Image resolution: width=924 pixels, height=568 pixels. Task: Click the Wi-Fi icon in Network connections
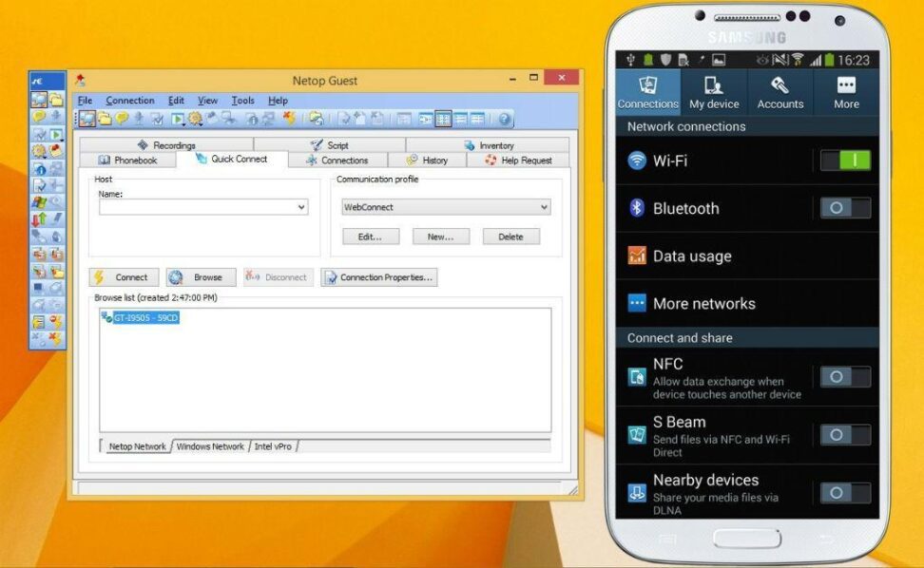pos(635,161)
